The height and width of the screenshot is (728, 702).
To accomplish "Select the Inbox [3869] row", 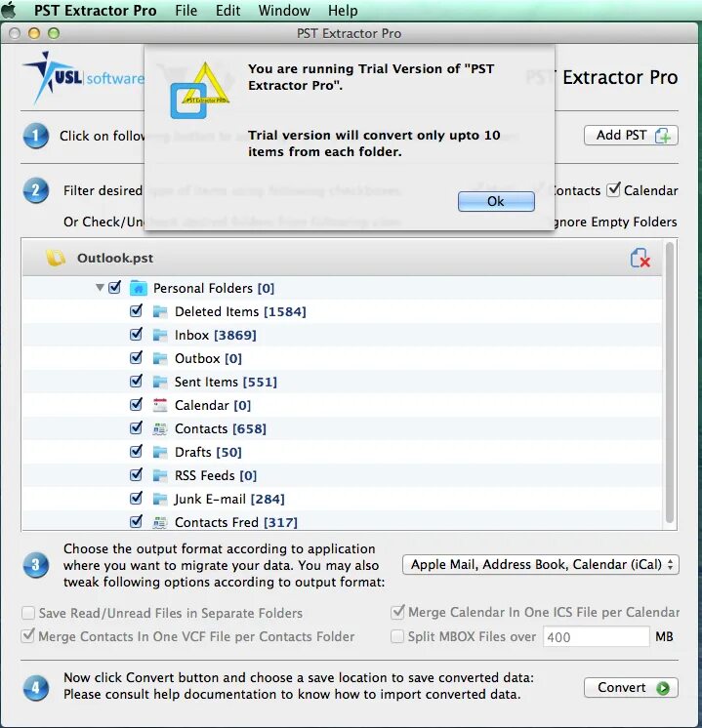I will pyautogui.click(x=342, y=335).
